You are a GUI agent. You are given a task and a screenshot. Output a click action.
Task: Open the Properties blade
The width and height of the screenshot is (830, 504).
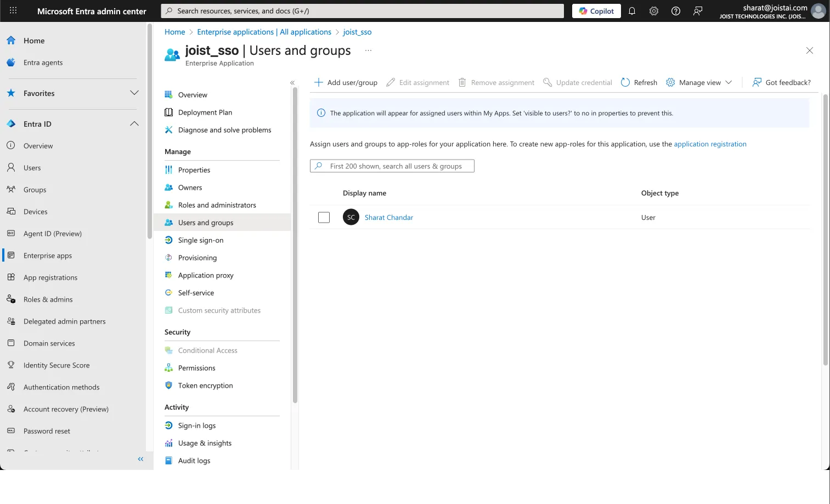(x=194, y=170)
